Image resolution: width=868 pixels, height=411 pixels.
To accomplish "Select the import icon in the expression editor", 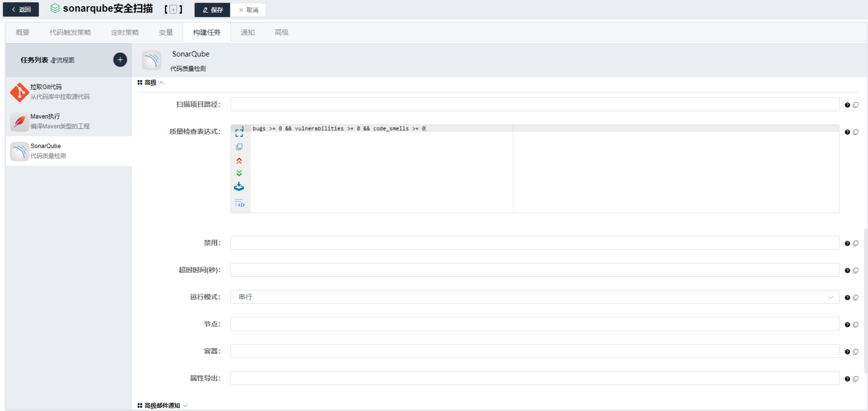I will click(x=239, y=186).
